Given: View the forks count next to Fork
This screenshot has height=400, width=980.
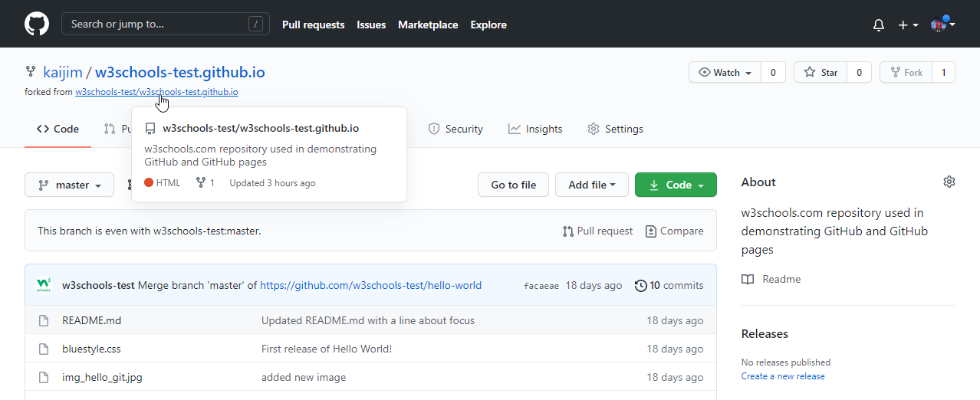Looking at the screenshot, I should point(943,73).
